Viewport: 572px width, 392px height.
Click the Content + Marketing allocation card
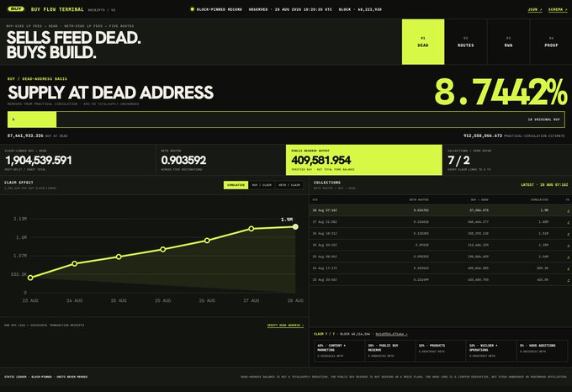click(339, 351)
